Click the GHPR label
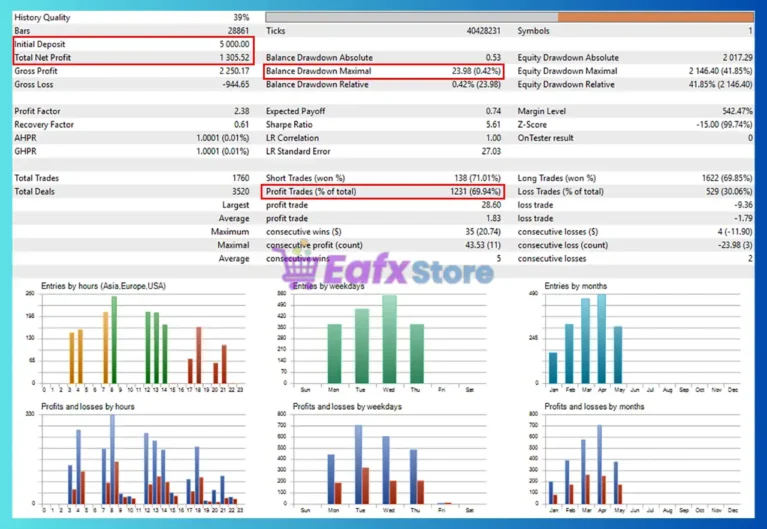 tap(25, 151)
